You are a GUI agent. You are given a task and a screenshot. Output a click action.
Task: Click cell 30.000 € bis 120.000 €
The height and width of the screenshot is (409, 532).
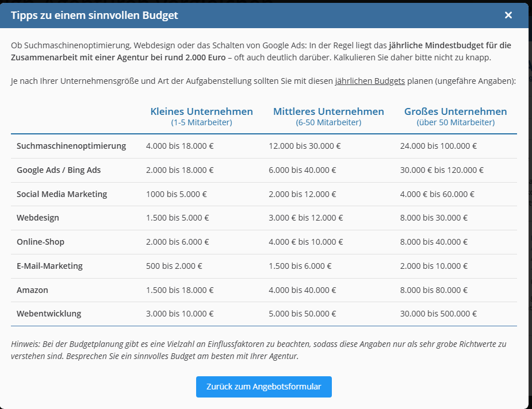442,170
